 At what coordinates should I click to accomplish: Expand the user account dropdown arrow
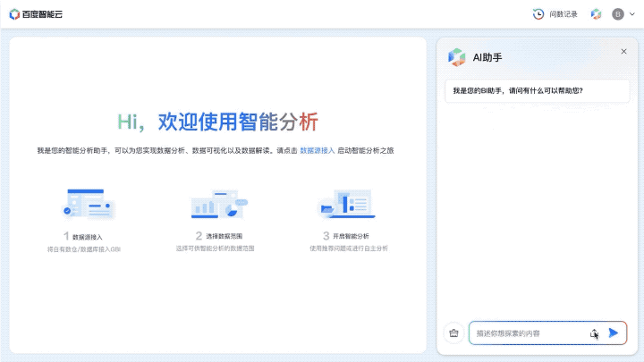[x=632, y=14]
